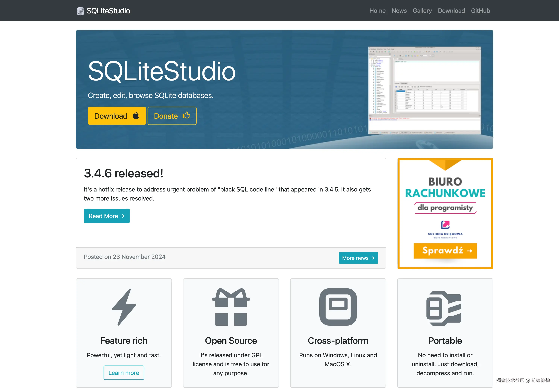Open the application screenshot thumbnail in banner
The width and height of the screenshot is (559, 392).
(425, 90)
